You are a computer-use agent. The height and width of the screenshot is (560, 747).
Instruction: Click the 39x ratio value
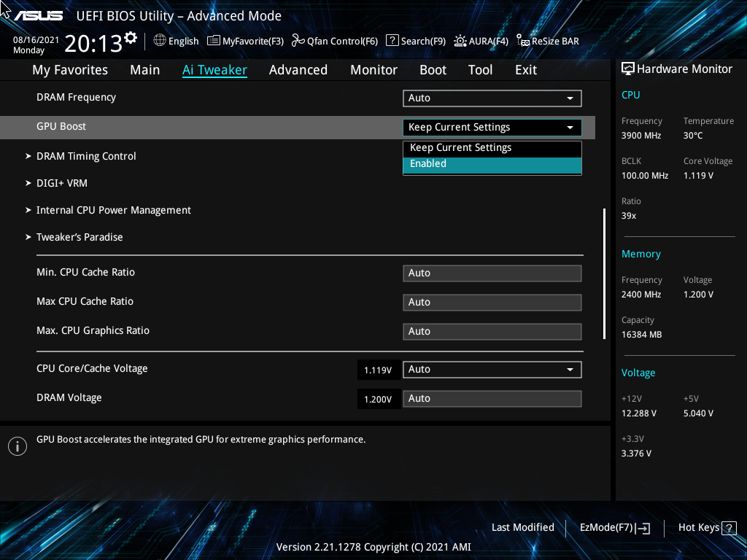pos(629,216)
